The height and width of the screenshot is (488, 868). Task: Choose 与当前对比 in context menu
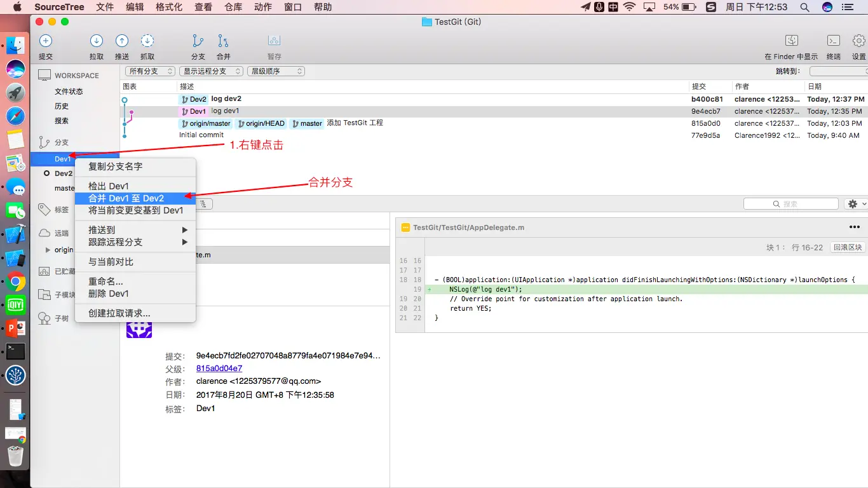click(135, 262)
